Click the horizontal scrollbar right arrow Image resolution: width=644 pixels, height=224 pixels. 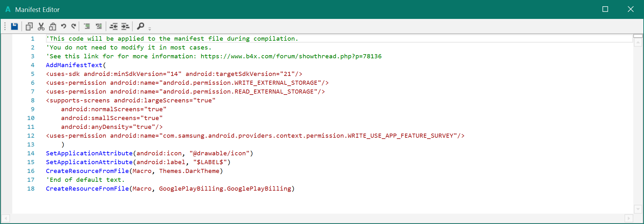(x=629, y=218)
